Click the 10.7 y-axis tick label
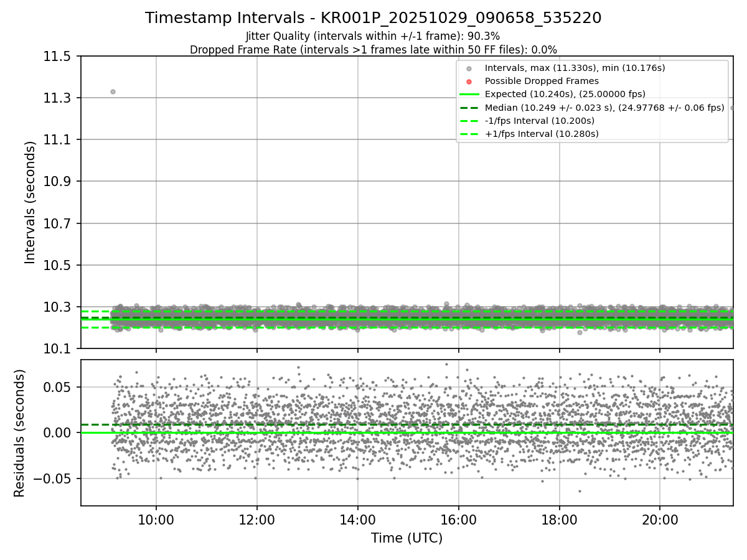Screen dimensions: 747x560 [56, 223]
